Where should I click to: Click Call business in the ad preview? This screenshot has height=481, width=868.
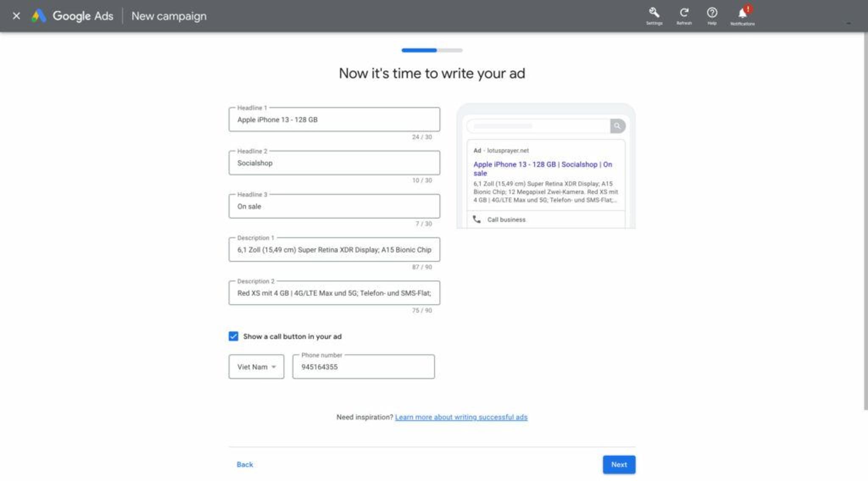click(506, 219)
